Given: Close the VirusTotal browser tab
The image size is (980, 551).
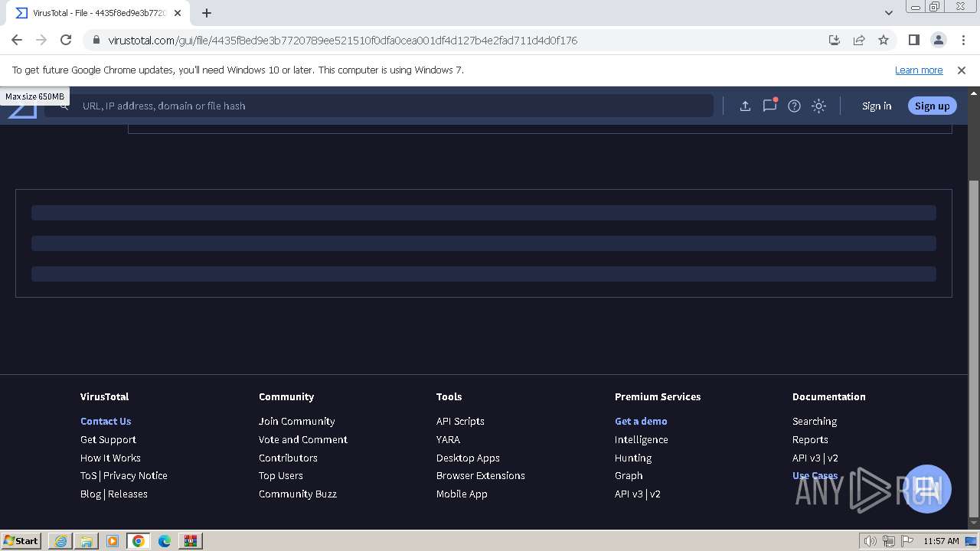Looking at the screenshot, I should tap(178, 13).
